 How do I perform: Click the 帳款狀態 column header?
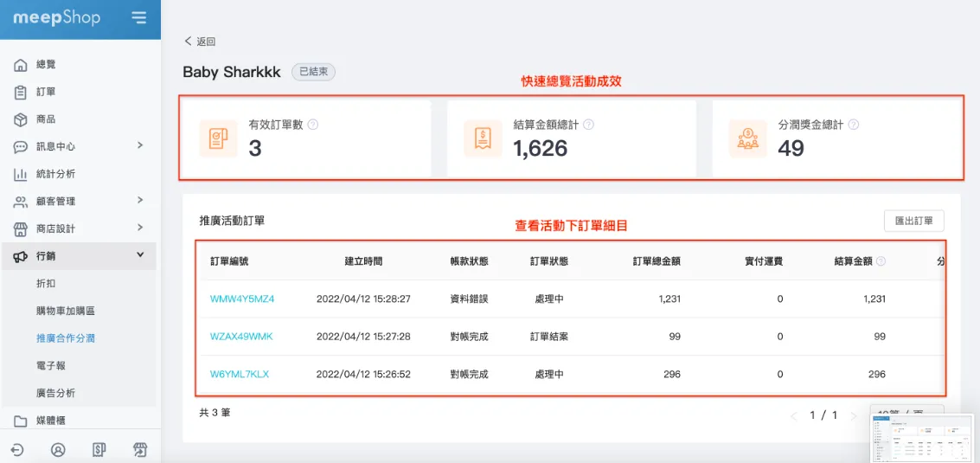pyautogui.click(x=469, y=261)
